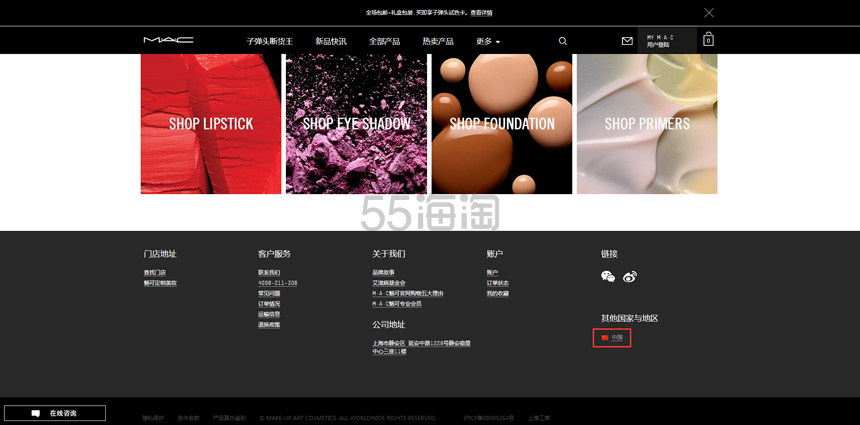860x425 pixels.
Task: Open WeChat link icon in footer
Action: click(x=608, y=276)
